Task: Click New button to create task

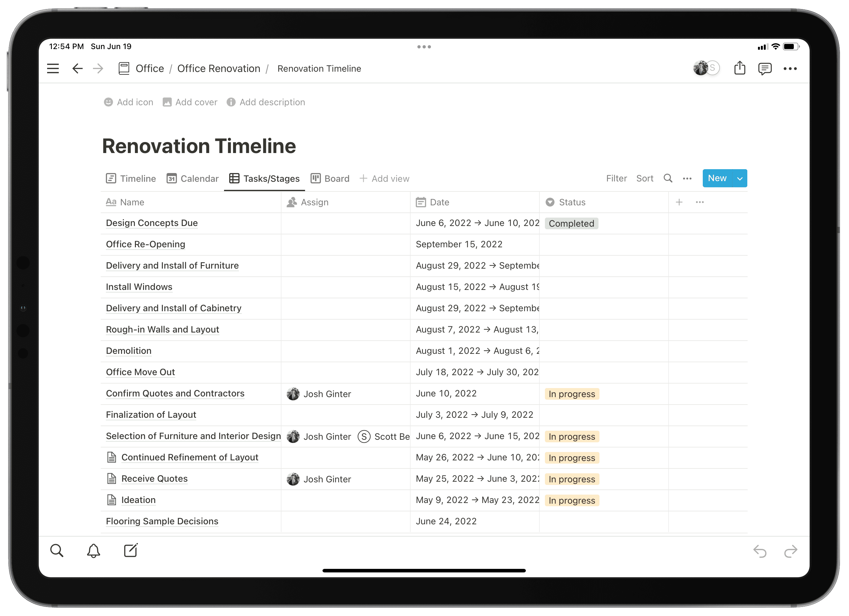Action: [717, 178]
